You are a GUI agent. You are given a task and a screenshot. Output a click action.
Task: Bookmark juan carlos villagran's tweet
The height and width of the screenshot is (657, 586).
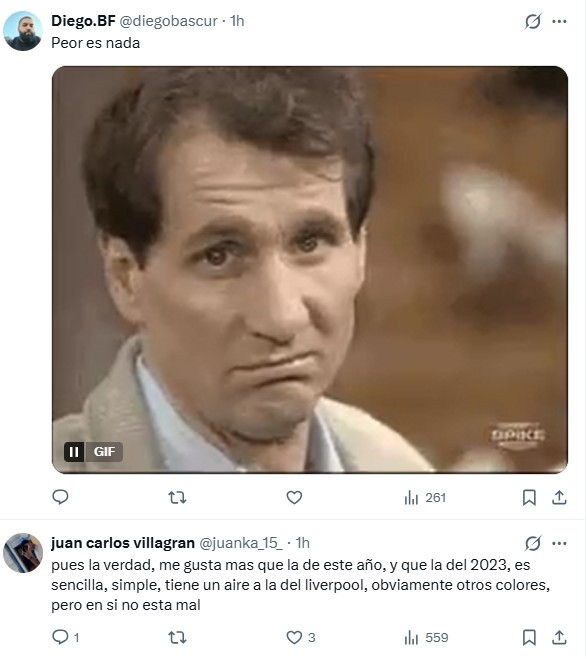pos(529,637)
